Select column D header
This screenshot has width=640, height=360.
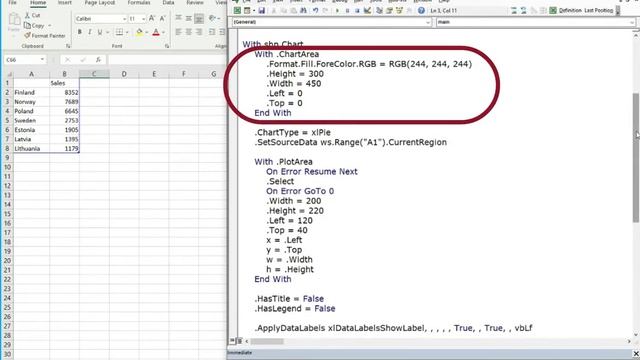tap(124, 74)
